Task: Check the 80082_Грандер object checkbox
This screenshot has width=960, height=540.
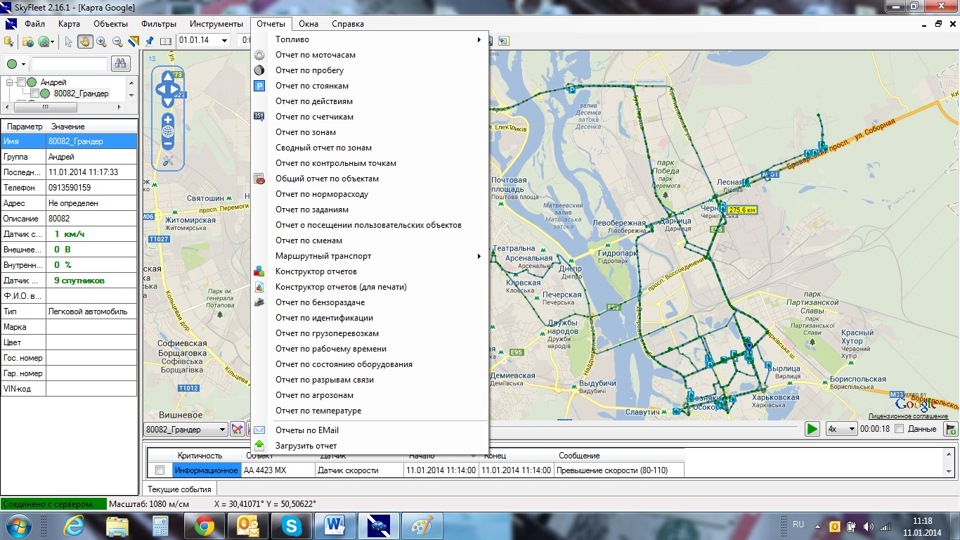Action: (x=35, y=94)
